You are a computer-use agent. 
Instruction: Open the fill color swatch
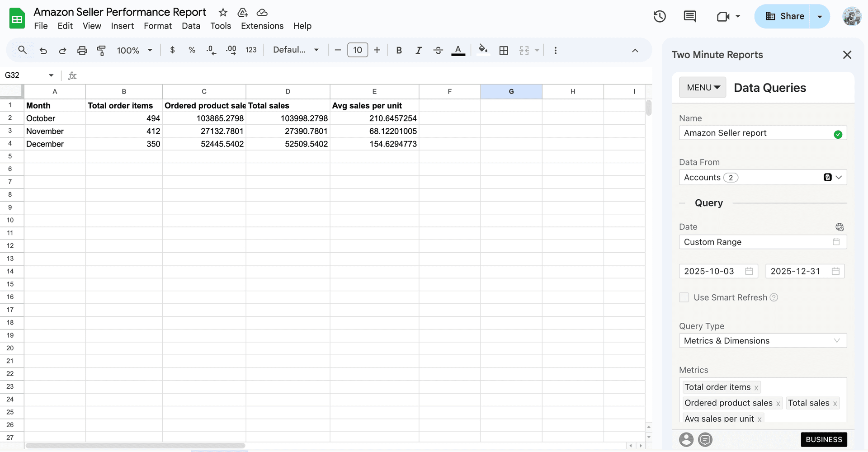tap(482, 50)
